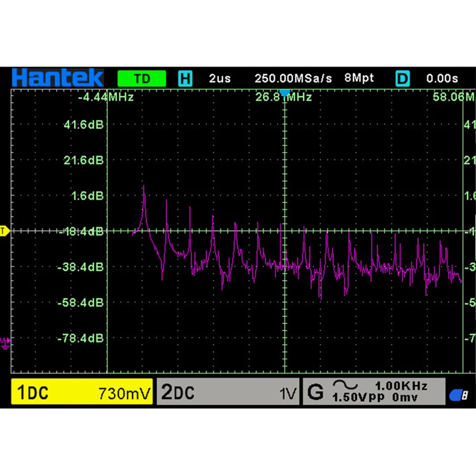Click the 1.6dB scale label on left

pos(88,196)
